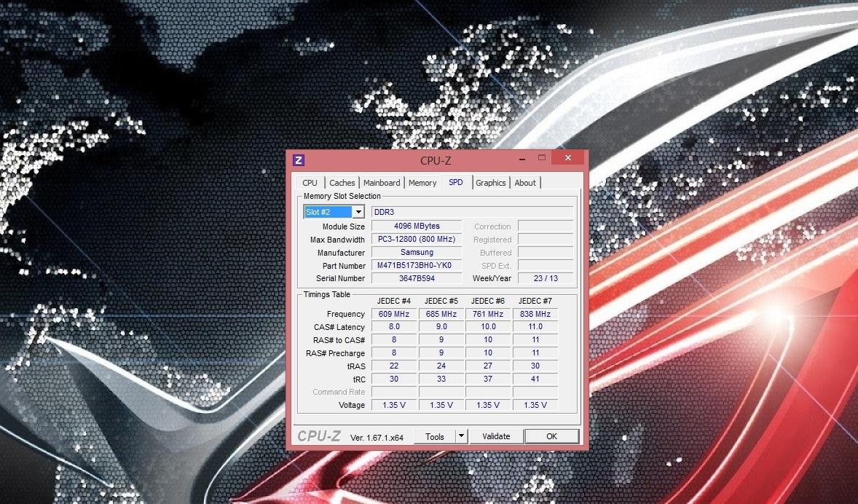The height and width of the screenshot is (504, 858).
Task: Click the empty Correction field
Action: (x=546, y=226)
